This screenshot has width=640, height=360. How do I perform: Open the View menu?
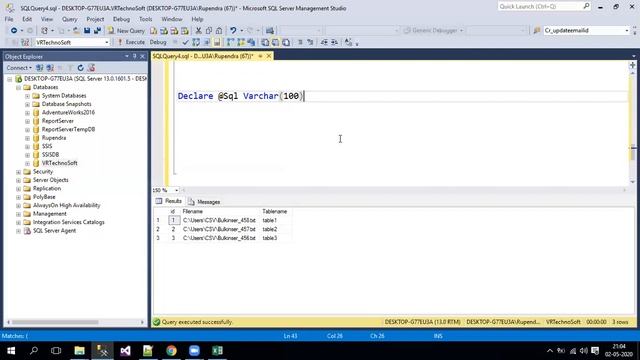click(x=47, y=19)
